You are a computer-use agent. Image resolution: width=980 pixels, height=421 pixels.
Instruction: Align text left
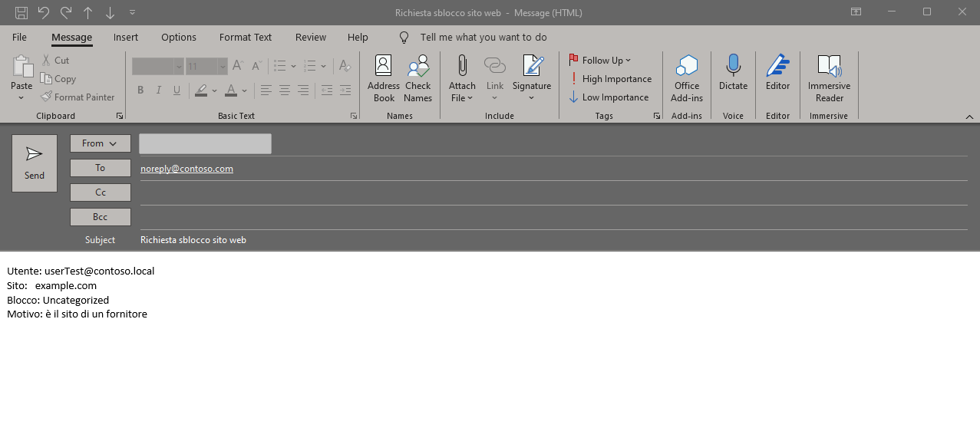click(266, 90)
